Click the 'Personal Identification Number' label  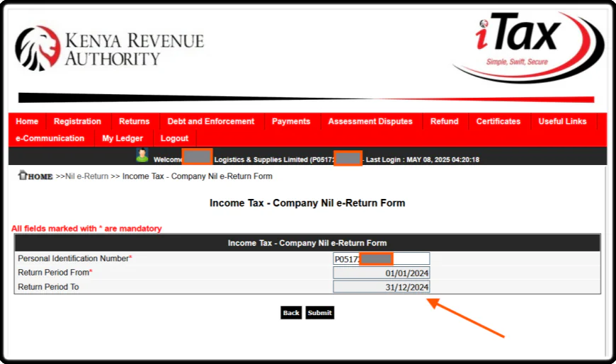point(73,258)
